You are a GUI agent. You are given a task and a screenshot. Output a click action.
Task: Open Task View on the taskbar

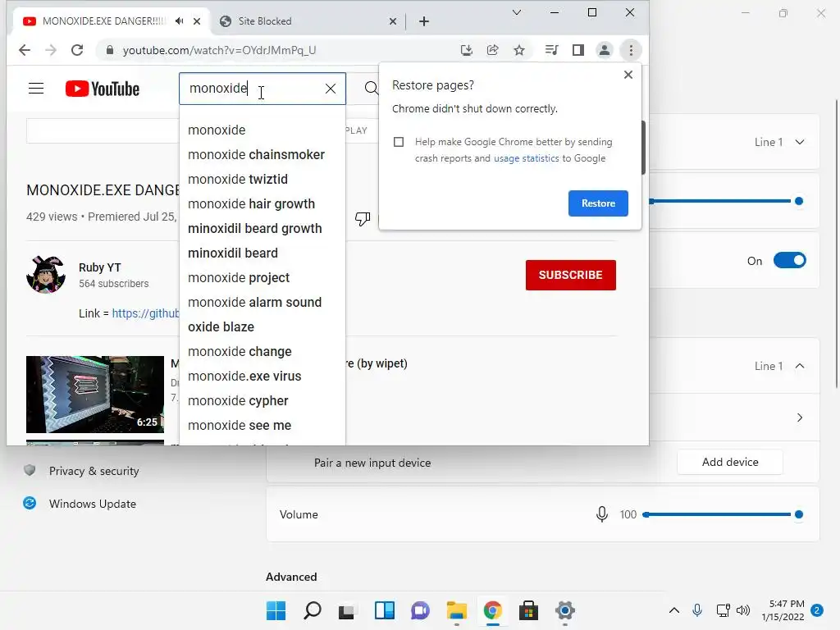(347, 610)
